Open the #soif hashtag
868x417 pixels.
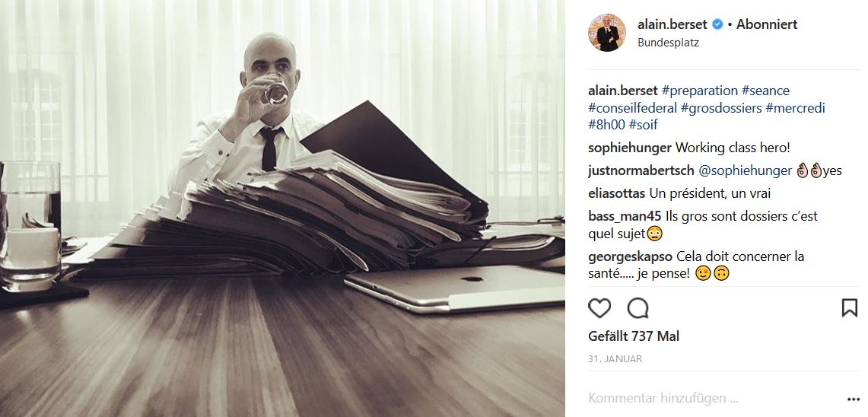coord(644,125)
